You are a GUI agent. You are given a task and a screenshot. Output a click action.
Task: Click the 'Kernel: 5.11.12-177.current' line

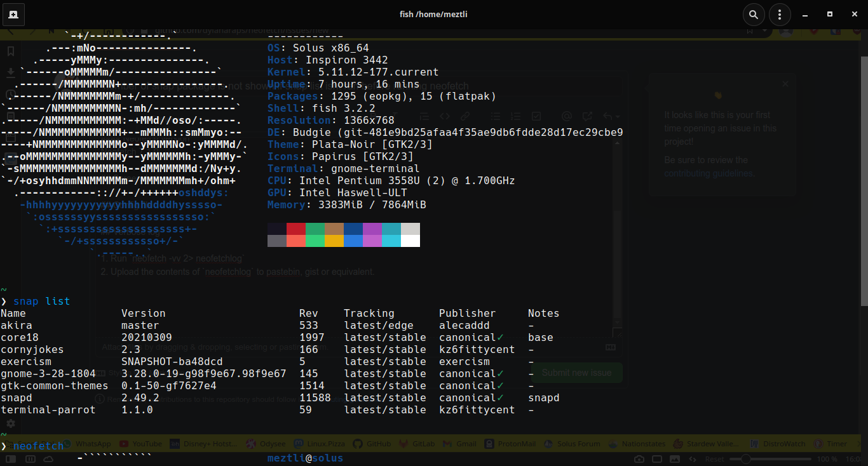[x=353, y=72]
